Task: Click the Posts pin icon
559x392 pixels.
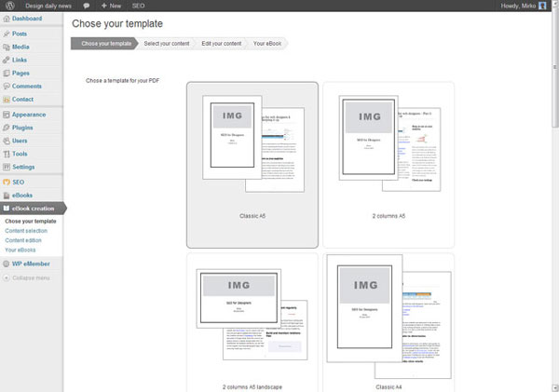Action: (x=7, y=34)
